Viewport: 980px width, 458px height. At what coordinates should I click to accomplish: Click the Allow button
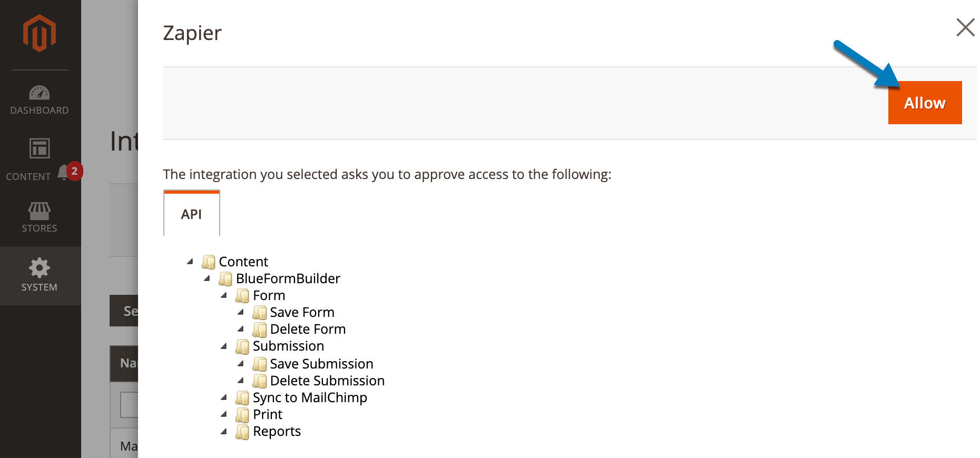point(925,103)
